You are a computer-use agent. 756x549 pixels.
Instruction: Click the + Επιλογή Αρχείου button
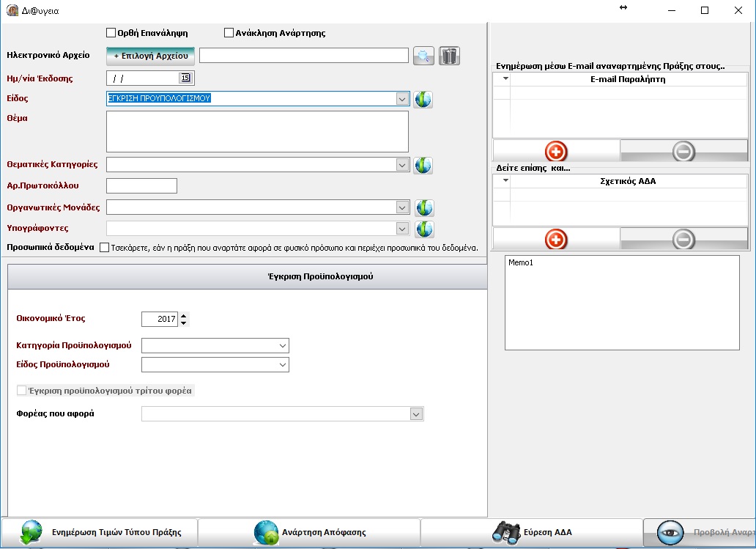[150, 56]
